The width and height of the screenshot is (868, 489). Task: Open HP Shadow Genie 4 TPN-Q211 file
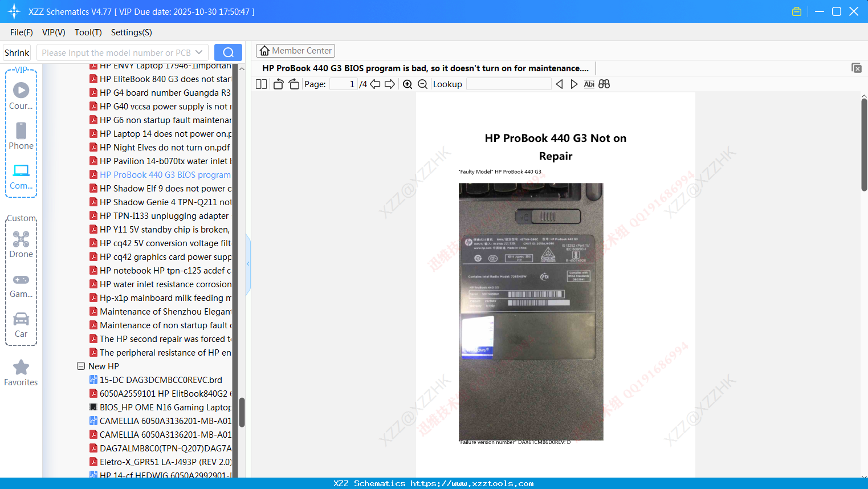click(x=160, y=202)
